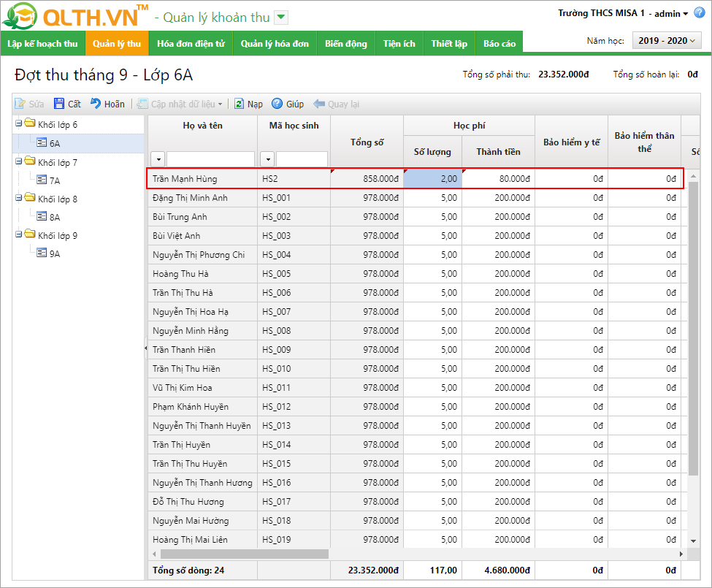Click the Nạp reload icon

click(239, 104)
